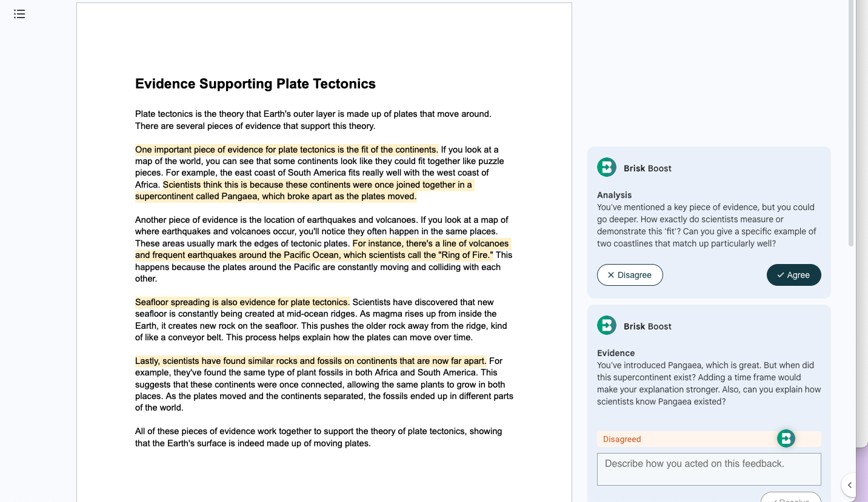
Task: Click the partially visible Resolve button
Action: click(x=790, y=498)
